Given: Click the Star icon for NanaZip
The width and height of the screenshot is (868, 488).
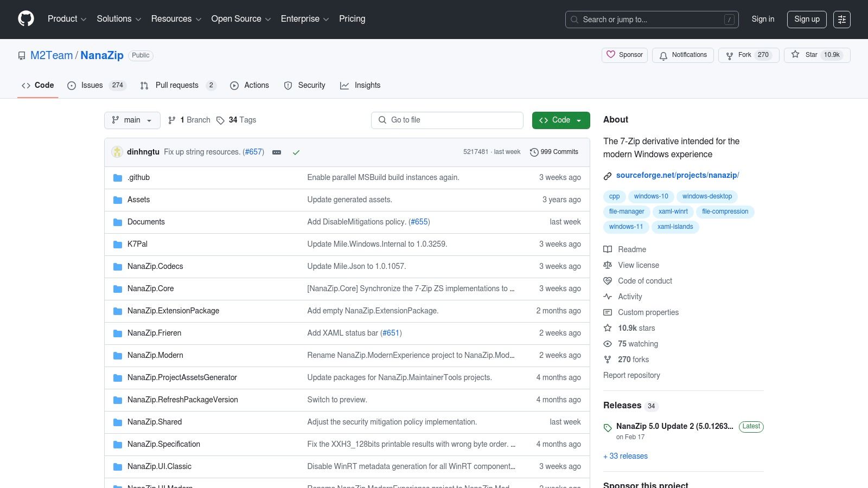Looking at the screenshot, I should click(795, 54).
